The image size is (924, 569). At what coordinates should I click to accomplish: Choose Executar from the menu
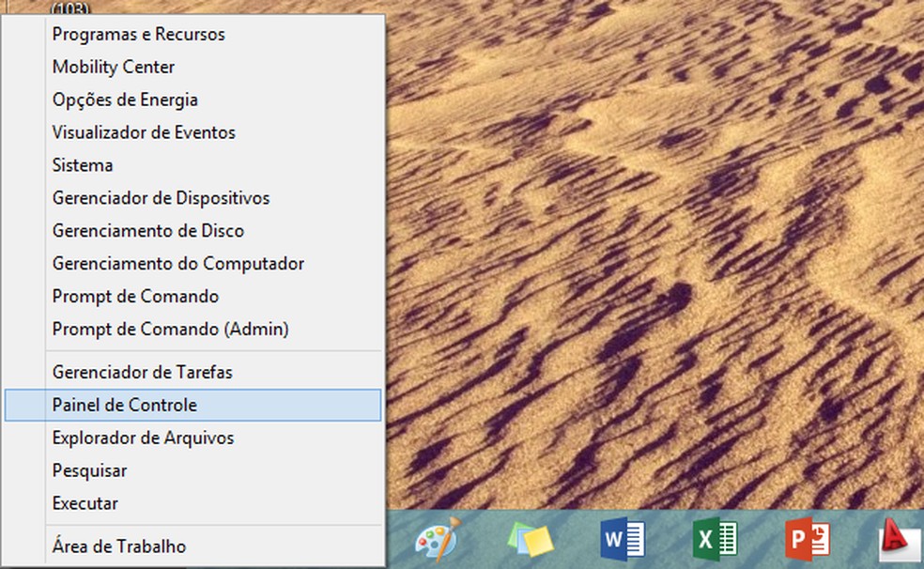192,503
